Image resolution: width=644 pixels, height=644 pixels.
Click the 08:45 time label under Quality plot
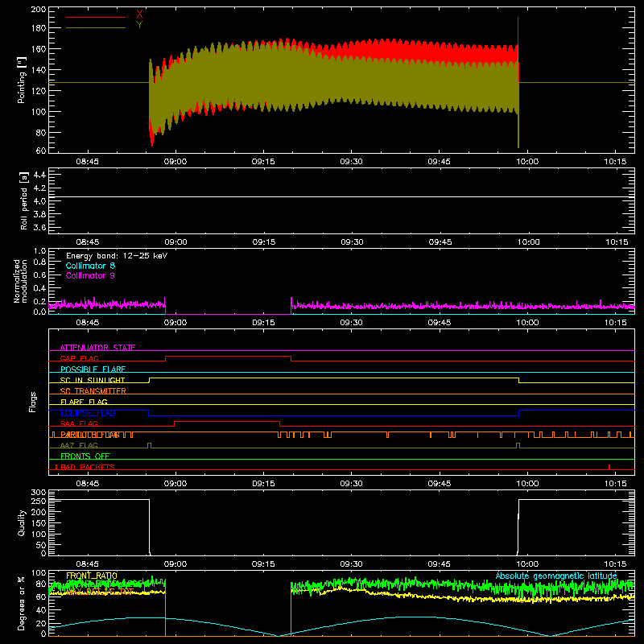pyautogui.click(x=87, y=564)
